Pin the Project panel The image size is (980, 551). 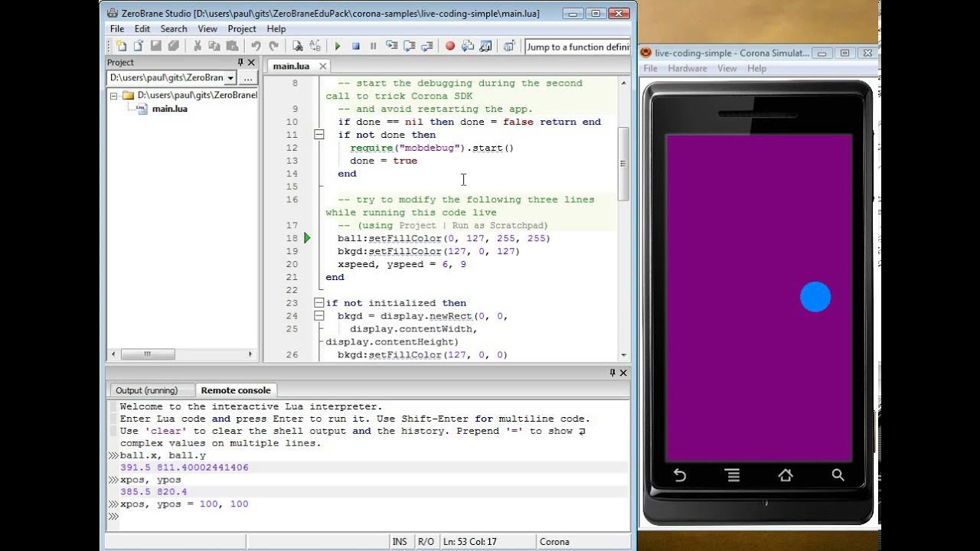coord(240,63)
